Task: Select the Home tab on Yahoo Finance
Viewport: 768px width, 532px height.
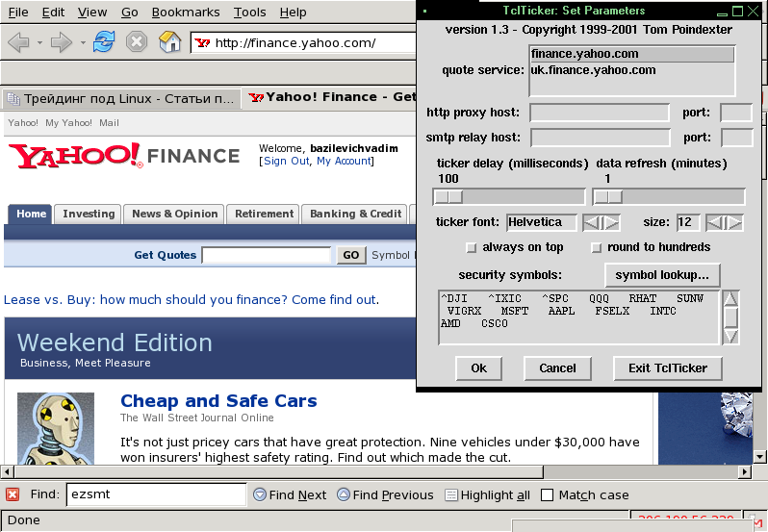Action: pos(31,214)
